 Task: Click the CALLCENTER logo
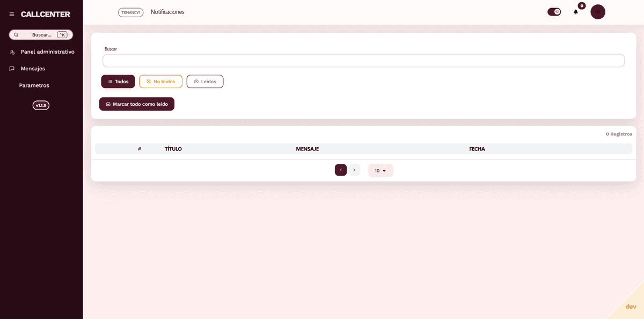tap(45, 15)
